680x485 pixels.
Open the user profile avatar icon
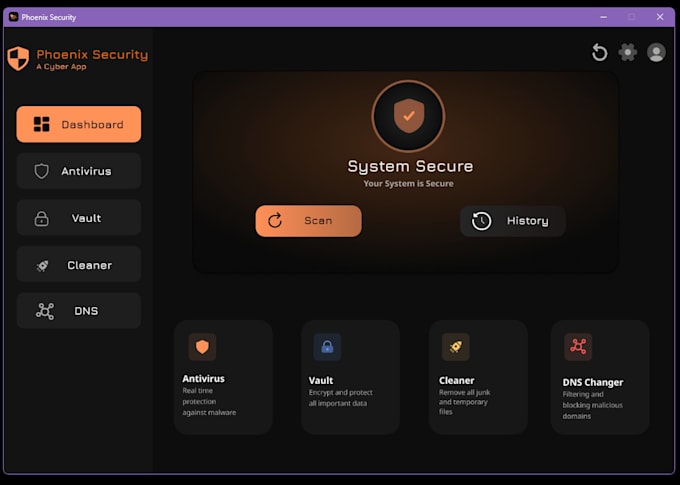point(656,52)
